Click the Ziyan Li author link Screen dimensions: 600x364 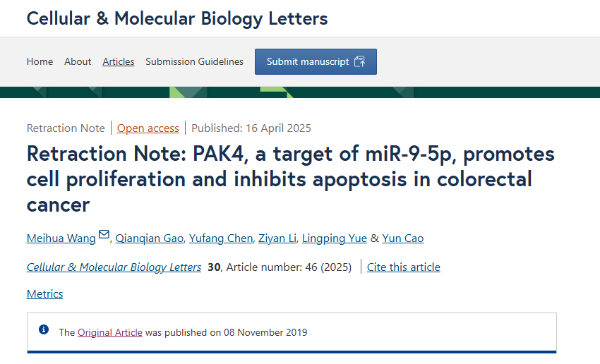point(277,238)
